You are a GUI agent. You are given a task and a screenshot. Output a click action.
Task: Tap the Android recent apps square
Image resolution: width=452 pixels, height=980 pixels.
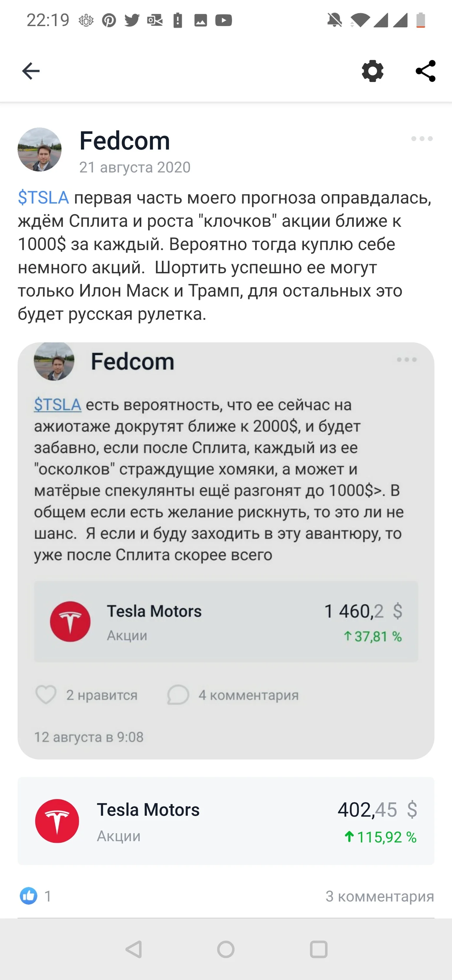pyautogui.click(x=319, y=949)
